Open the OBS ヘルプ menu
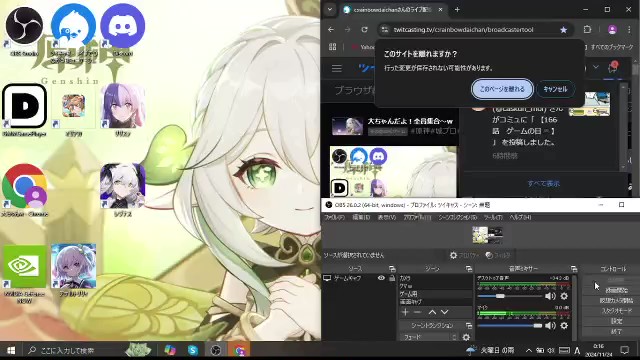Screen dimensions: 640x360 tap(520, 218)
